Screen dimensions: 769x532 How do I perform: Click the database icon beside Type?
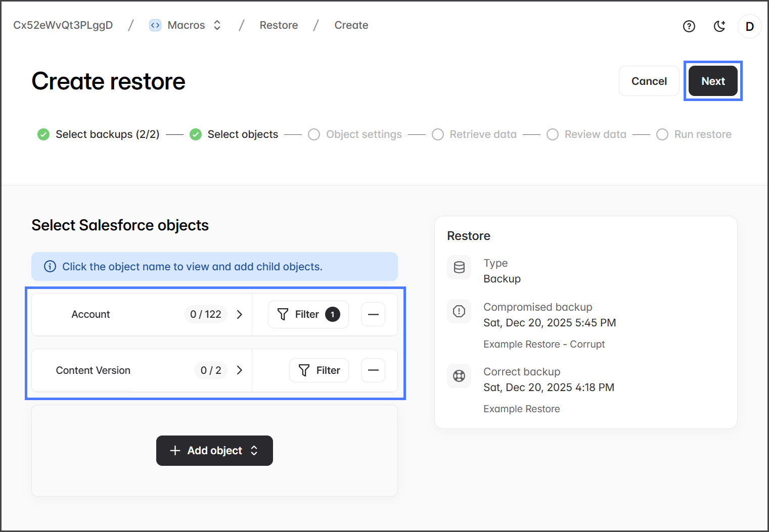coord(459,267)
